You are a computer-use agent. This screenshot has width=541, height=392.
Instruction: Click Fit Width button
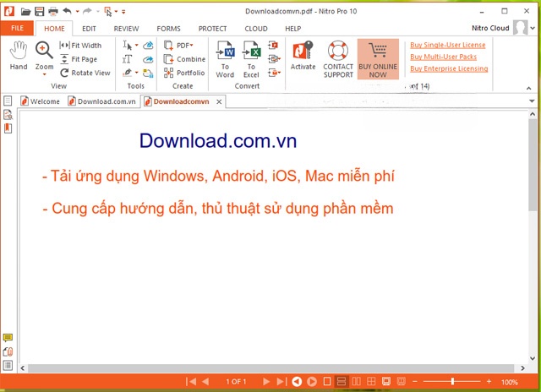[x=81, y=45]
